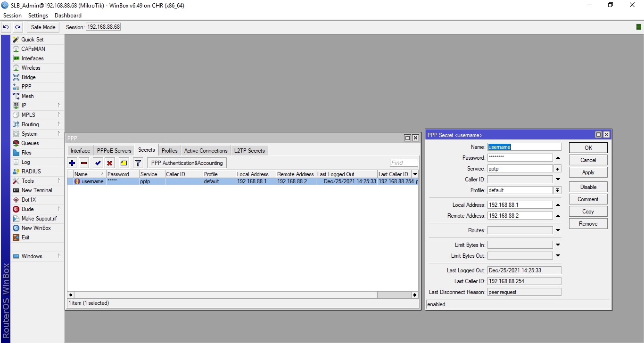
Task: Apply changes in the PPP Secret dialog
Action: 588,172
